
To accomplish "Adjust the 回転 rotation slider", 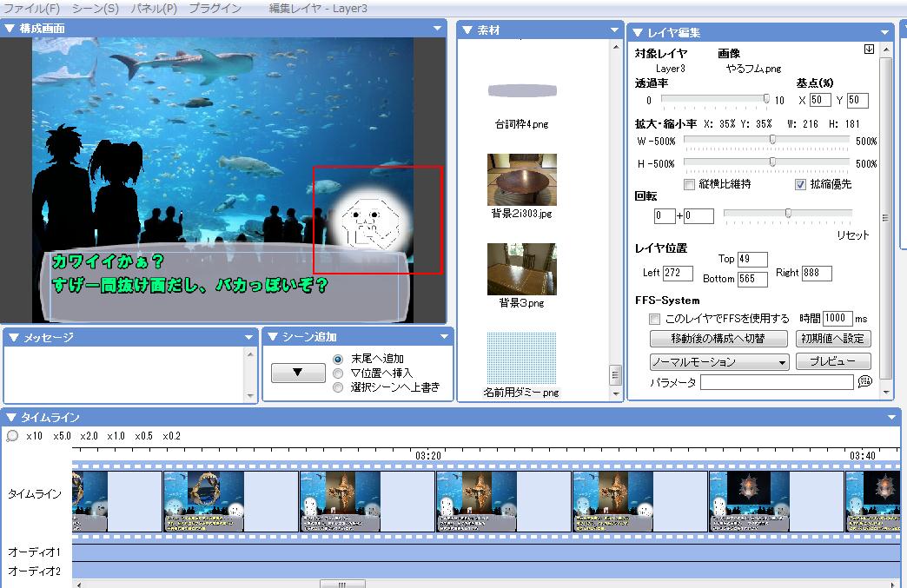I will pos(788,214).
